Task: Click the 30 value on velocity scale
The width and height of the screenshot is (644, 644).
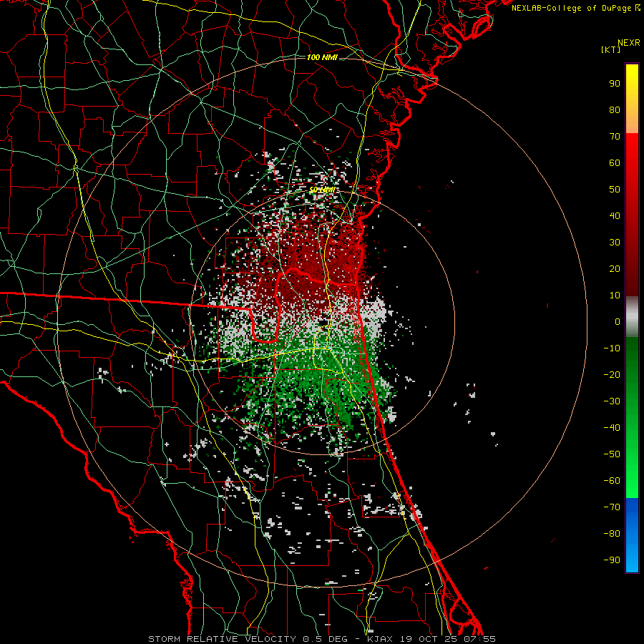Action: click(615, 243)
